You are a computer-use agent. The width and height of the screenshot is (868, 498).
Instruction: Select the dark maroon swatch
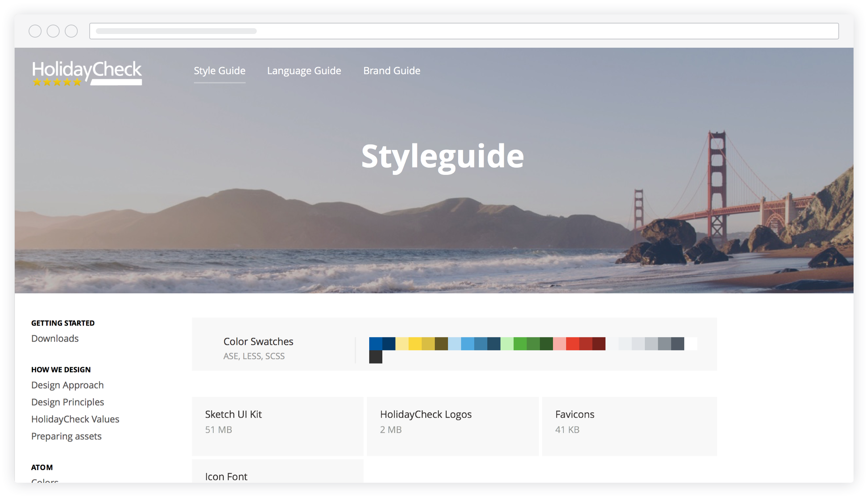pyautogui.click(x=599, y=344)
